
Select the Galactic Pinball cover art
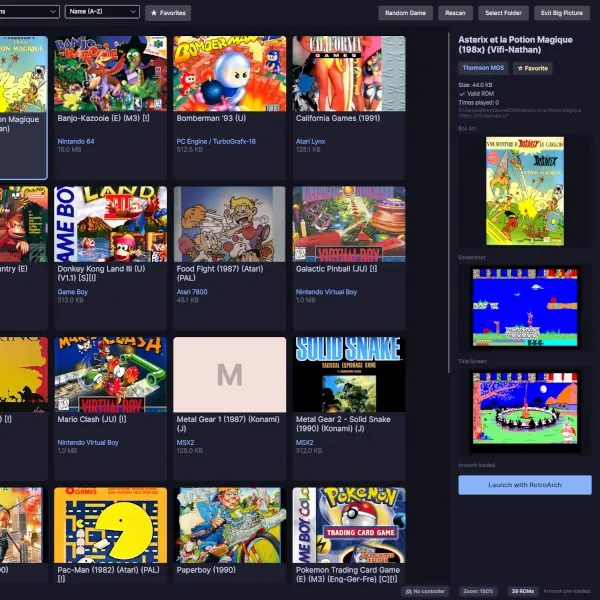[x=349, y=224]
